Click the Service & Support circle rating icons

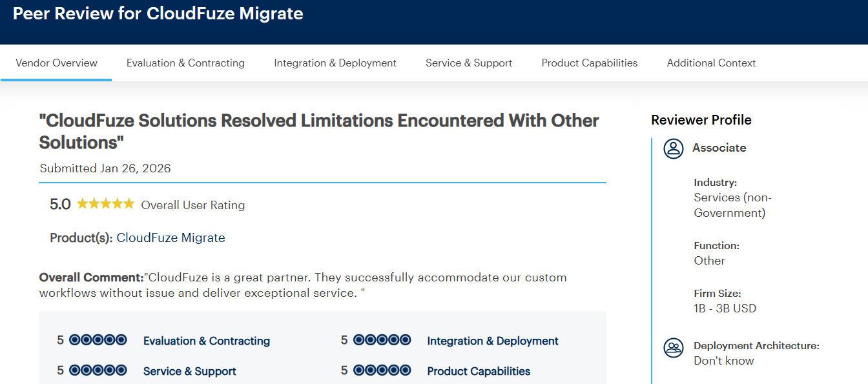click(101, 369)
